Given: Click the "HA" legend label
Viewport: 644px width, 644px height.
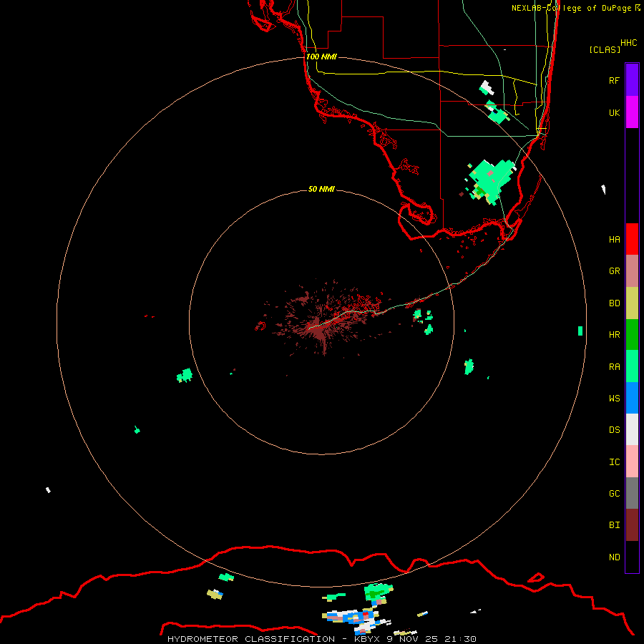Looking at the screenshot, I should point(614,239).
